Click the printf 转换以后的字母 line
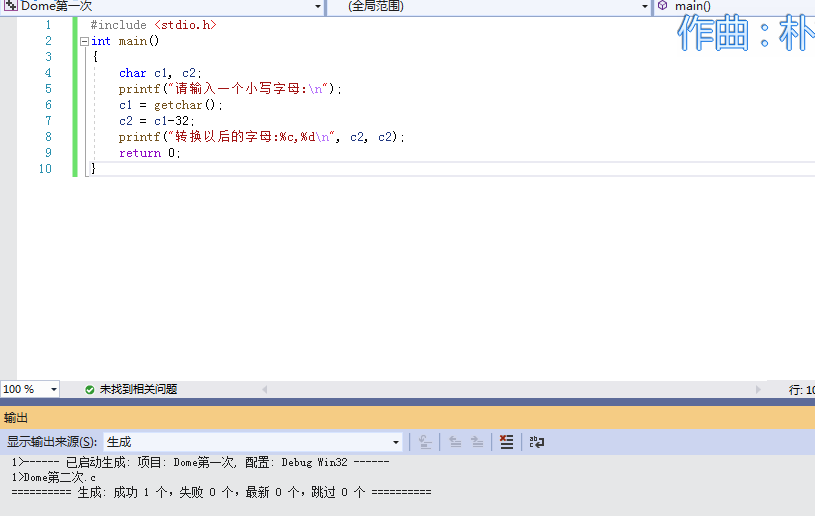Screen dimensions: 815x516 pyautogui.click(x=261, y=137)
